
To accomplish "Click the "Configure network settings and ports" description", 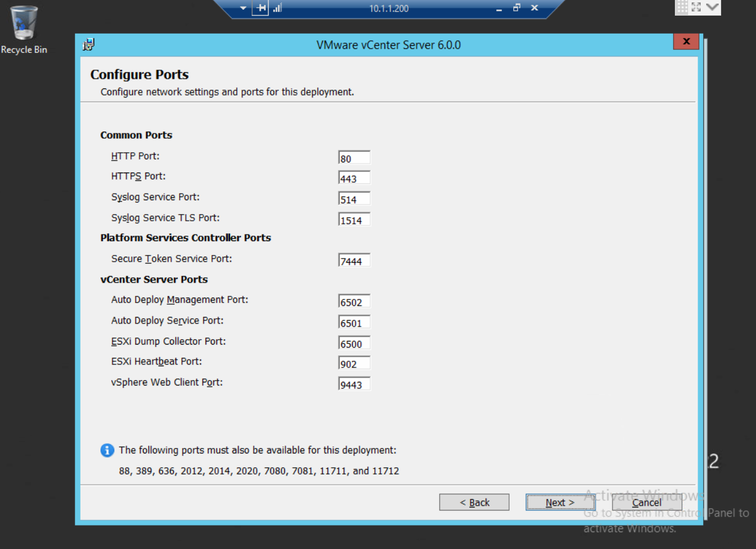I will [x=227, y=92].
